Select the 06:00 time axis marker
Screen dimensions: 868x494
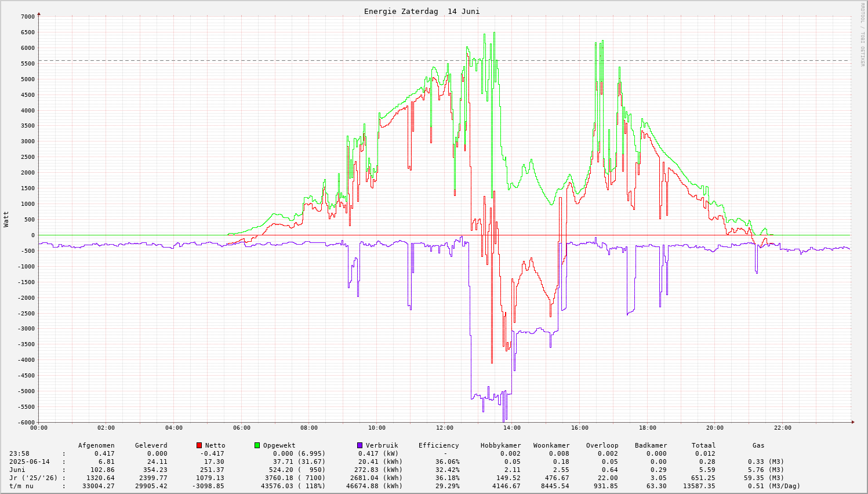241,428
